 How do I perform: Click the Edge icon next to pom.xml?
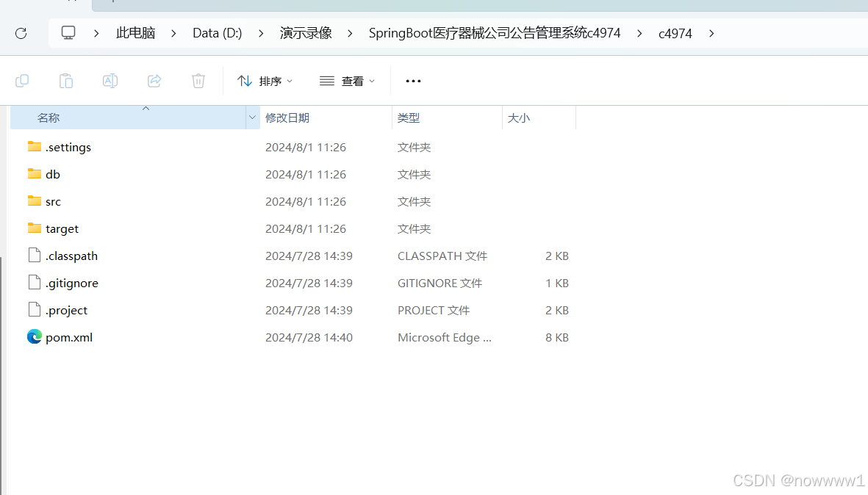[34, 336]
